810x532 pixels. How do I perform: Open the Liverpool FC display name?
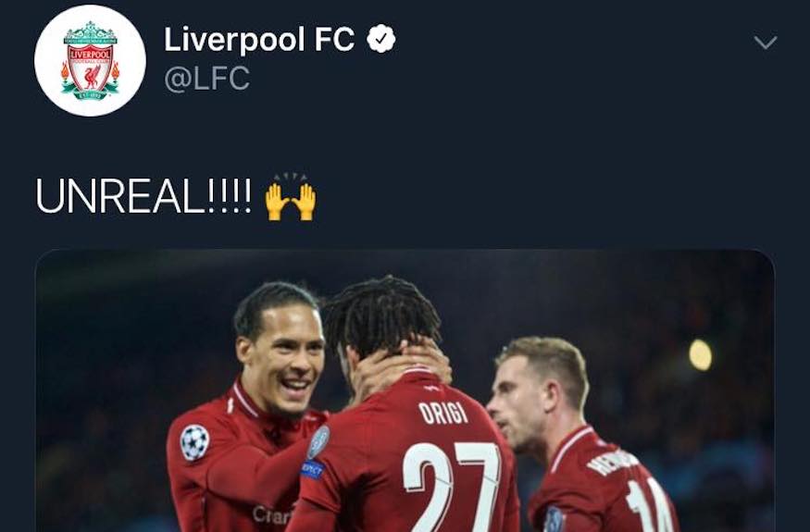[259, 39]
